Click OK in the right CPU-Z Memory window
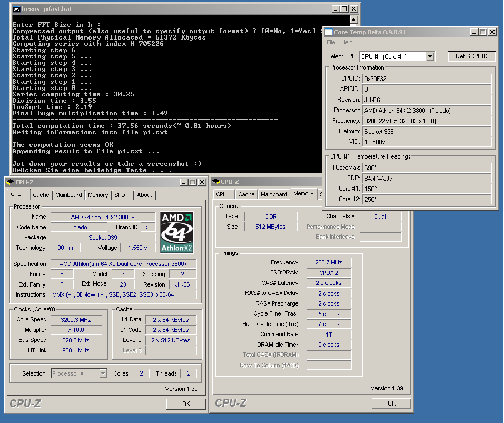The image size is (504, 423). coord(391,404)
